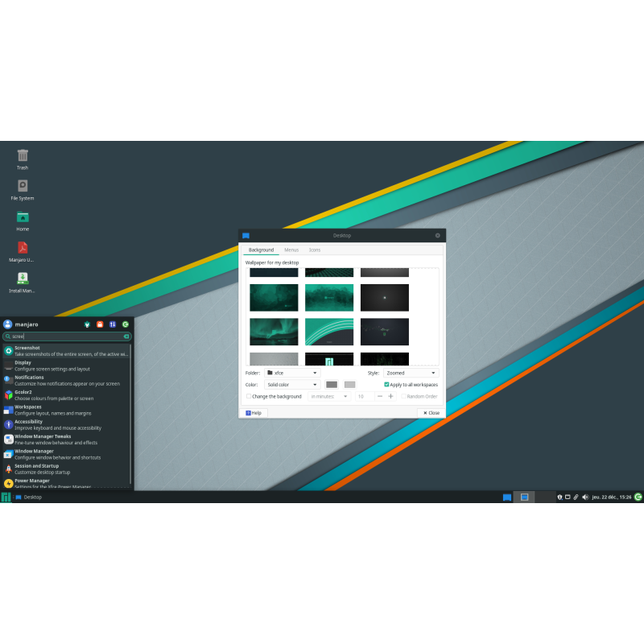Viewport: 644px width, 644px height.
Task: Enable Change the background option
Action: [250, 396]
